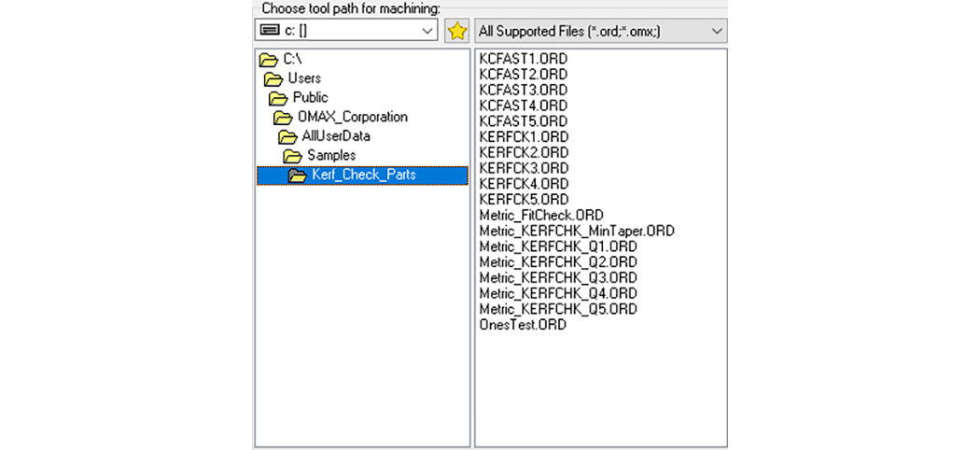The image size is (980, 450).
Task: Select Metric_KERFCHK_Q5.ORD in the list
Action: (558, 309)
